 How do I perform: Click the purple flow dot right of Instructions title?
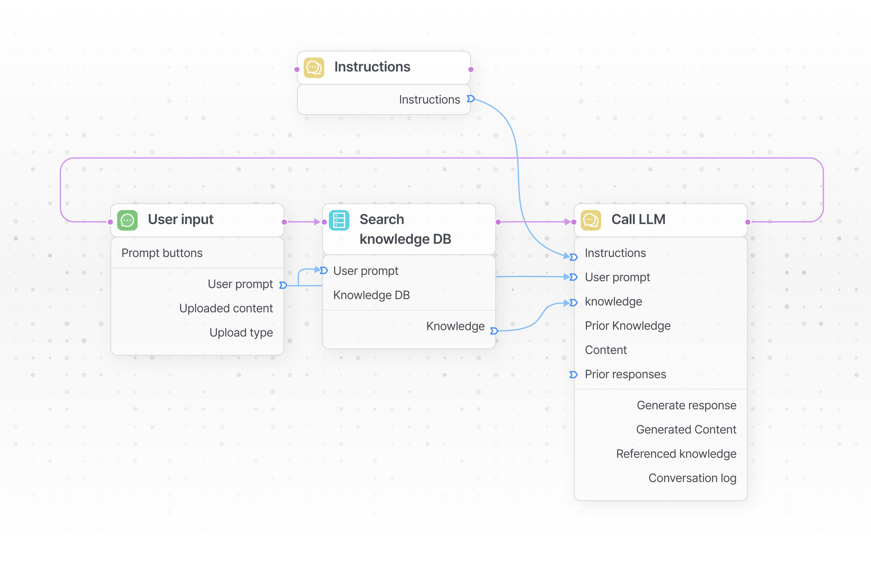click(x=471, y=70)
